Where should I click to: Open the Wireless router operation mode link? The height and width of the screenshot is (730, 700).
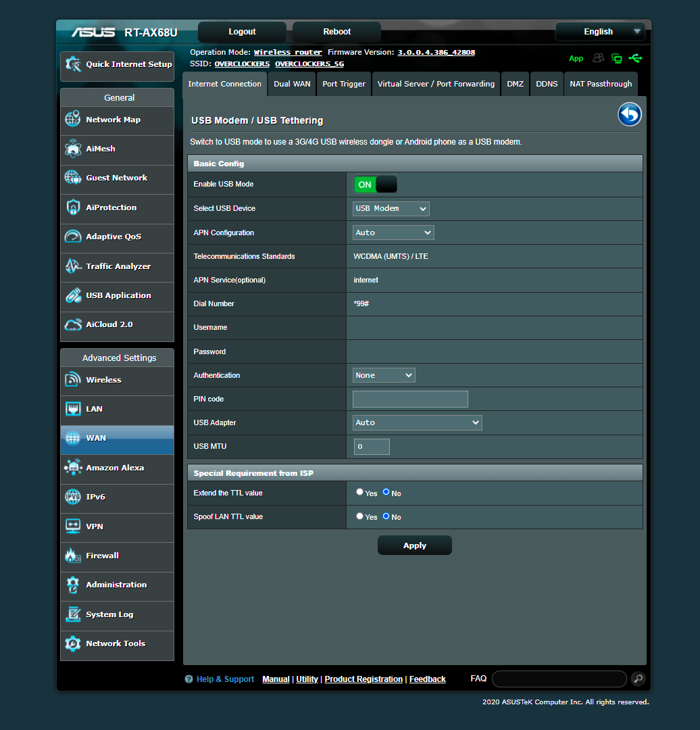[x=288, y=52]
